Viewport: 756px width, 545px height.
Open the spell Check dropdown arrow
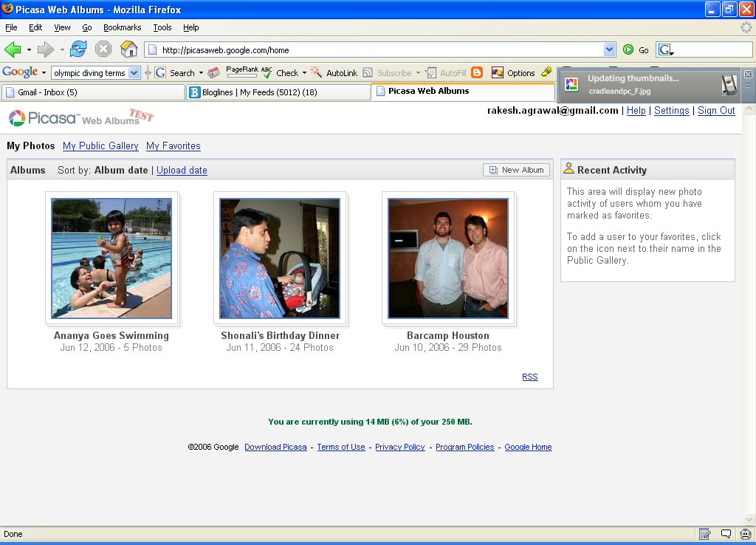[304, 73]
